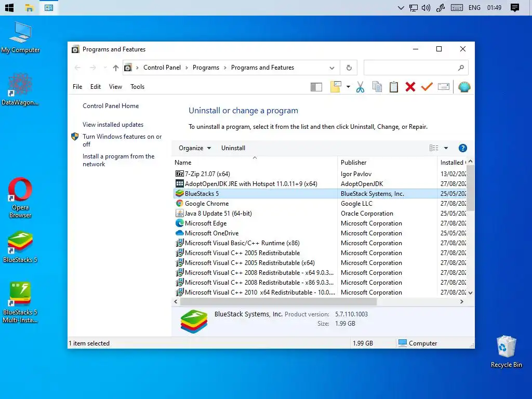Image resolution: width=532 pixels, height=399 pixels.
Task: Click the Copy toolbar icon
Action: click(377, 87)
